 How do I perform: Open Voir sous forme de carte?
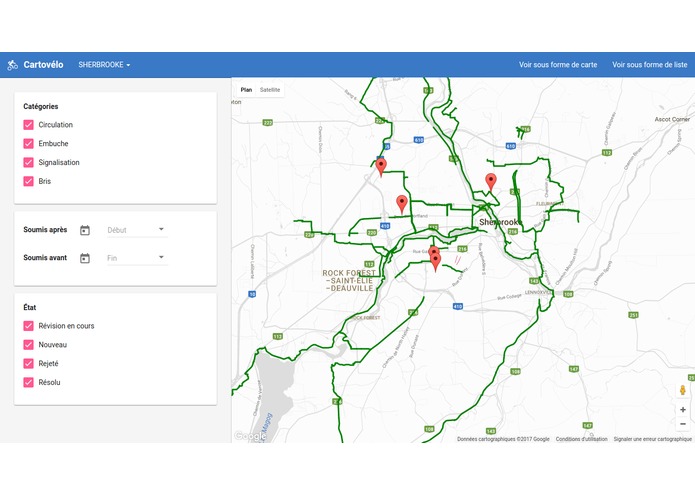[x=558, y=65]
